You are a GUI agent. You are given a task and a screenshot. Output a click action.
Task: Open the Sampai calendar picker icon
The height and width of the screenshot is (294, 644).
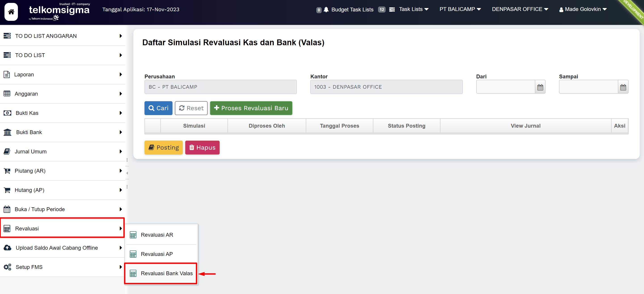pyautogui.click(x=623, y=87)
